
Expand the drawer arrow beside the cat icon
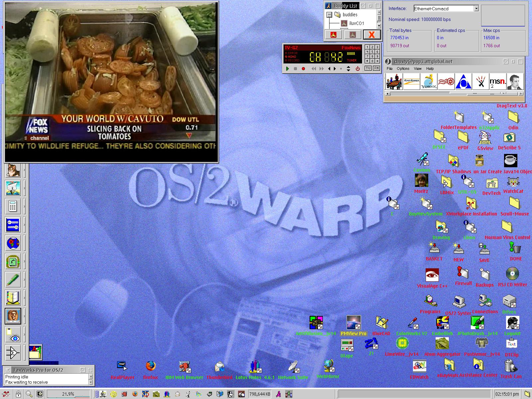(x=24, y=171)
